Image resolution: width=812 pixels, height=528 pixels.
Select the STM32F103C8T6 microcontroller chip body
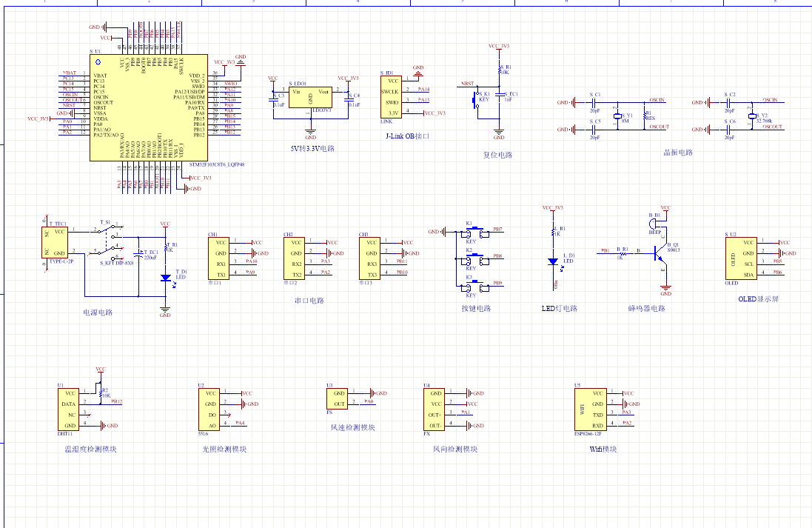(149, 107)
